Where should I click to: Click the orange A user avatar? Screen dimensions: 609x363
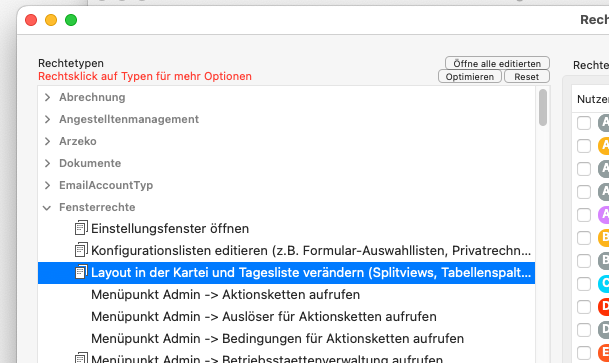(x=604, y=146)
